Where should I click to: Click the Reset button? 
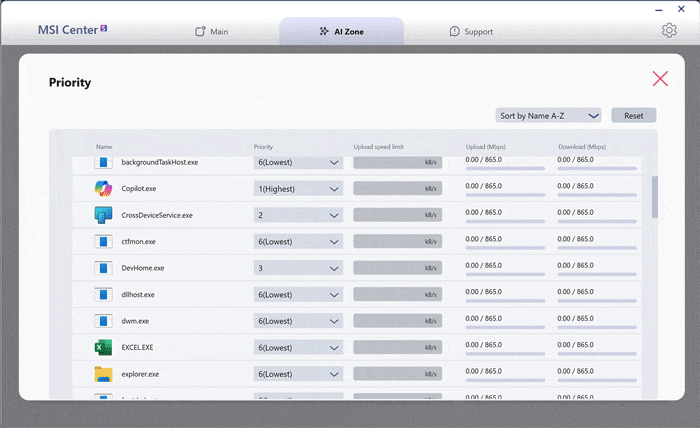[633, 116]
